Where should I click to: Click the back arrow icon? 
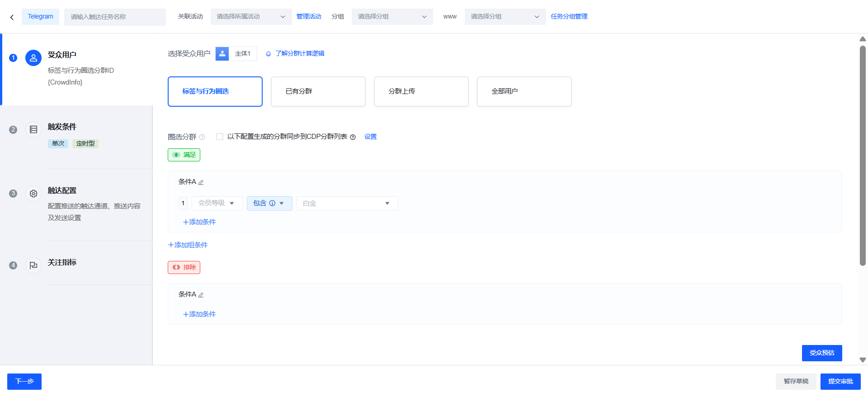pos(12,17)
